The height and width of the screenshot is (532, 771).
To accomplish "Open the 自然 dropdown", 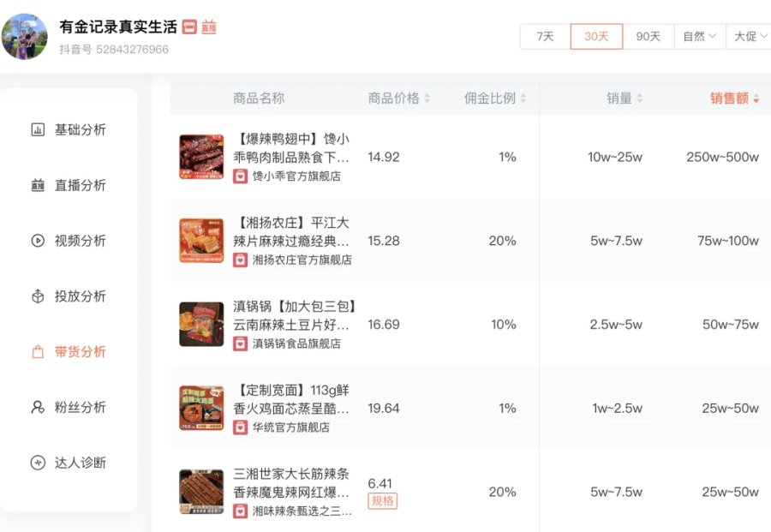I will click(699, 36).
